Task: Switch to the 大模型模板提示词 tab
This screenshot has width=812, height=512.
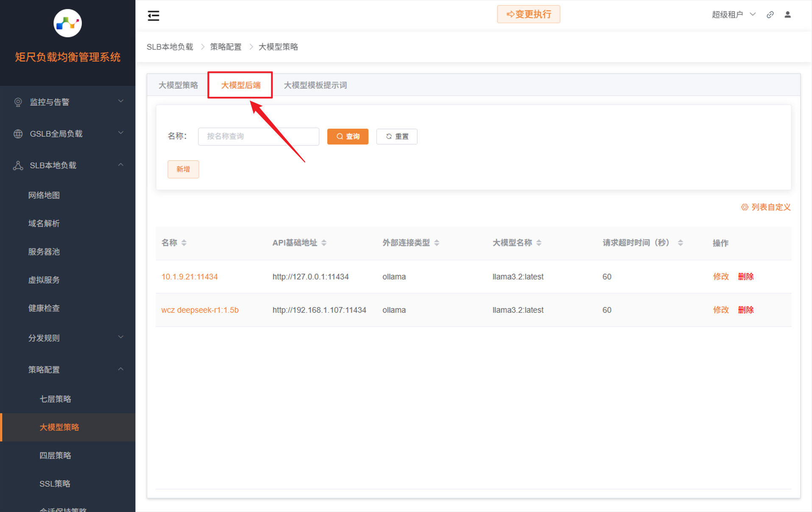Action: pos(315,85)
